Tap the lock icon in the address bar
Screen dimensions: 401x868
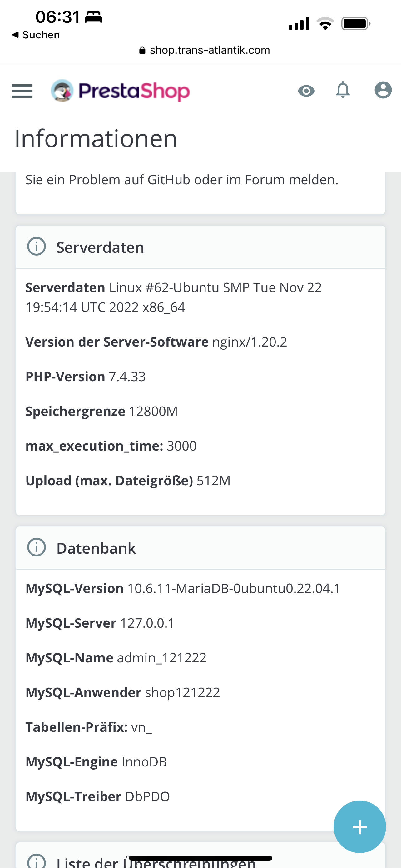pyautogui.click(x=142, y=50)
